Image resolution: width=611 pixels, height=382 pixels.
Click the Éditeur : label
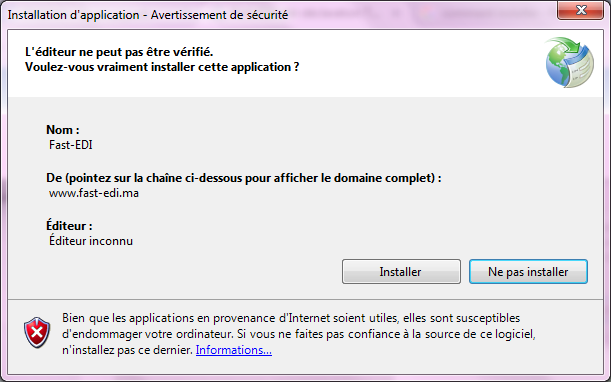click(x=69, y=226)
